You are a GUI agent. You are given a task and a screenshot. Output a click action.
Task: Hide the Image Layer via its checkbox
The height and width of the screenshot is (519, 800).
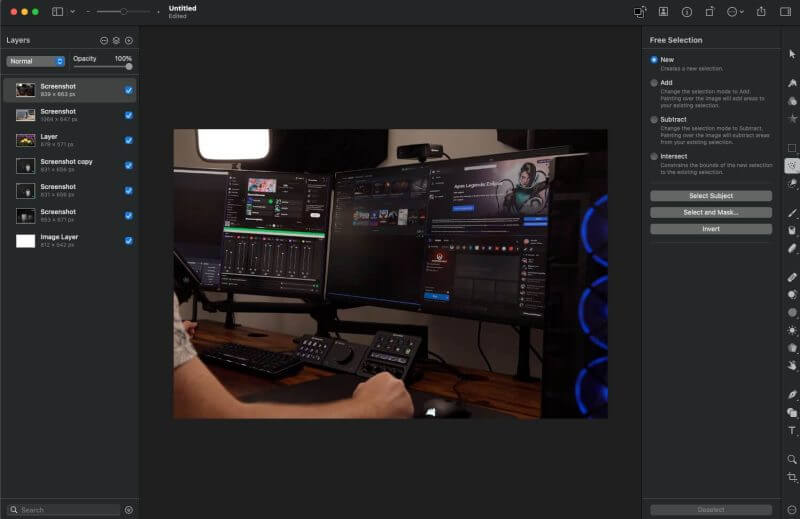[129, 241]
